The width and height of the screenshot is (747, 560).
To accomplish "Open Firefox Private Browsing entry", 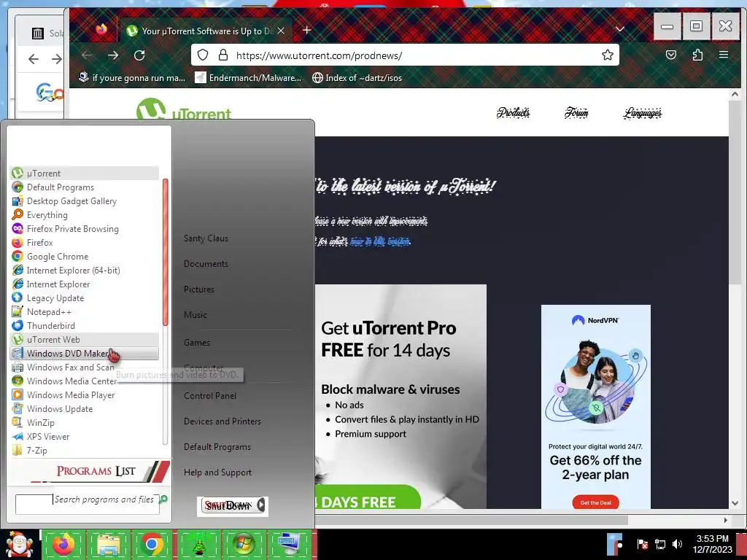I will [x=85, y=228].
